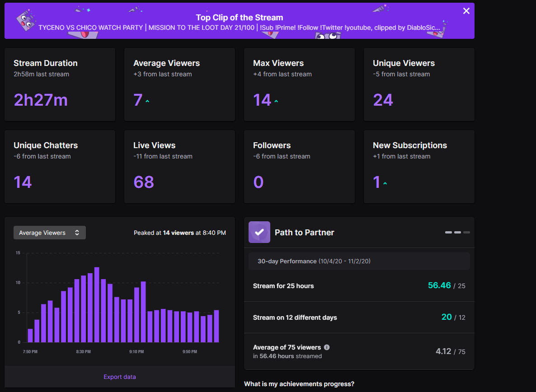Open What is my achievements progress? link
This screenshot has height=392, width=536.
point(299,384)
